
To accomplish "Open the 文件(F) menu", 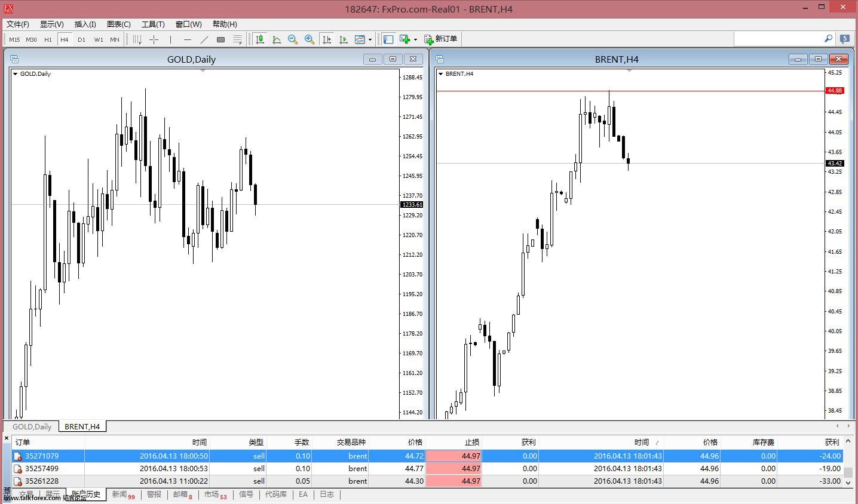I will [18, 24].
